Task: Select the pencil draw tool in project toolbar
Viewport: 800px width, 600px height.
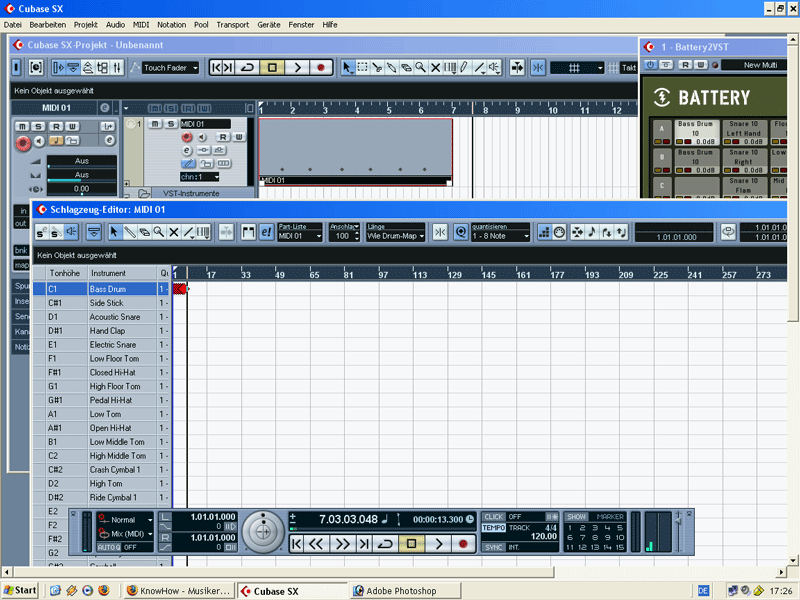Action: point(464,68)
